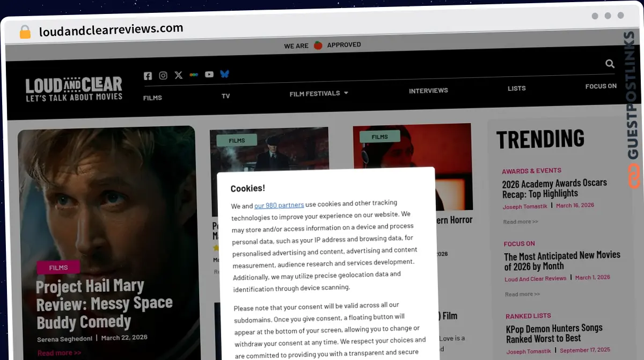The height and width of the screenshot is (360, 644).
Task: Click the 'March 22, 2026' date text
Action: 124,337
